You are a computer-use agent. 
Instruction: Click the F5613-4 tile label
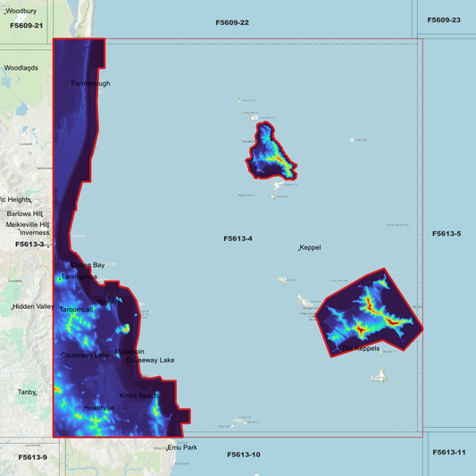238,238
